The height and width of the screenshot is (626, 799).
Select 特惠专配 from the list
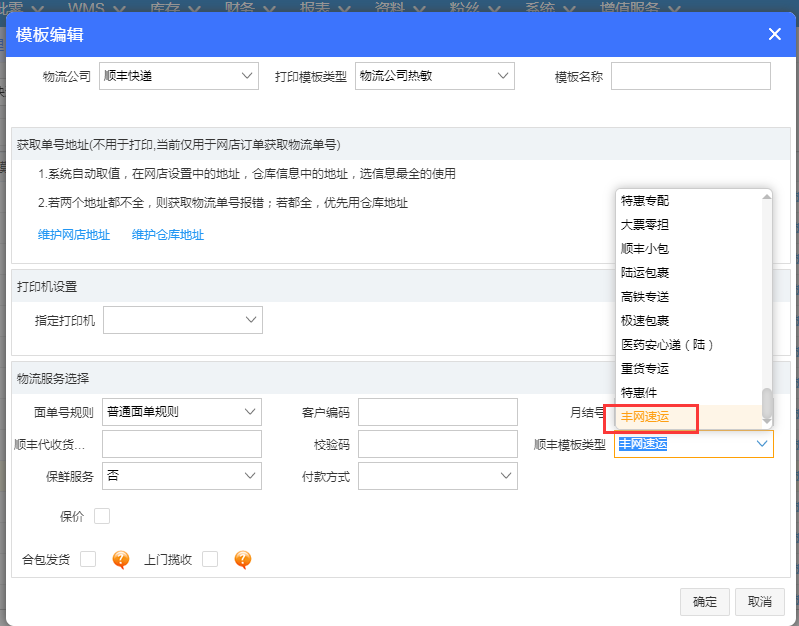[x=689, y=201]
